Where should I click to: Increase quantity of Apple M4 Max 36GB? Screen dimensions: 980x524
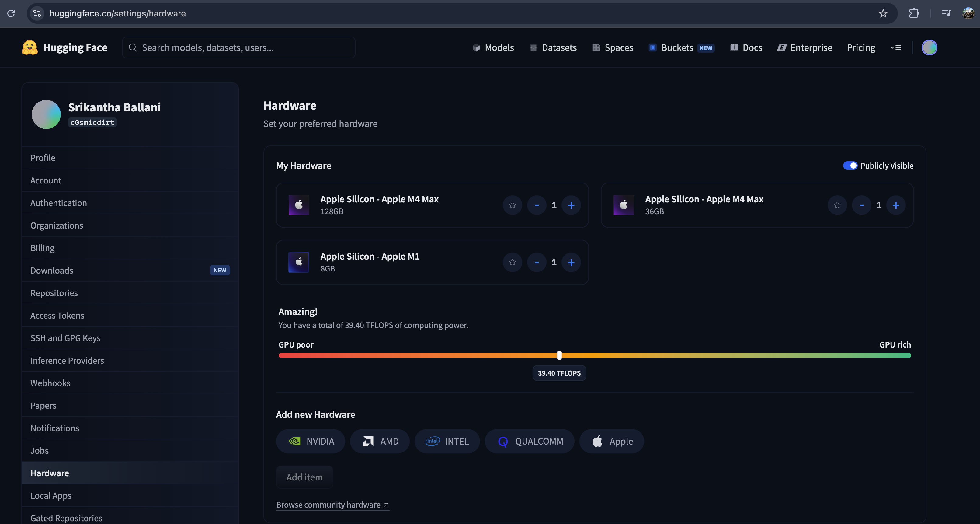click(896, 205)
